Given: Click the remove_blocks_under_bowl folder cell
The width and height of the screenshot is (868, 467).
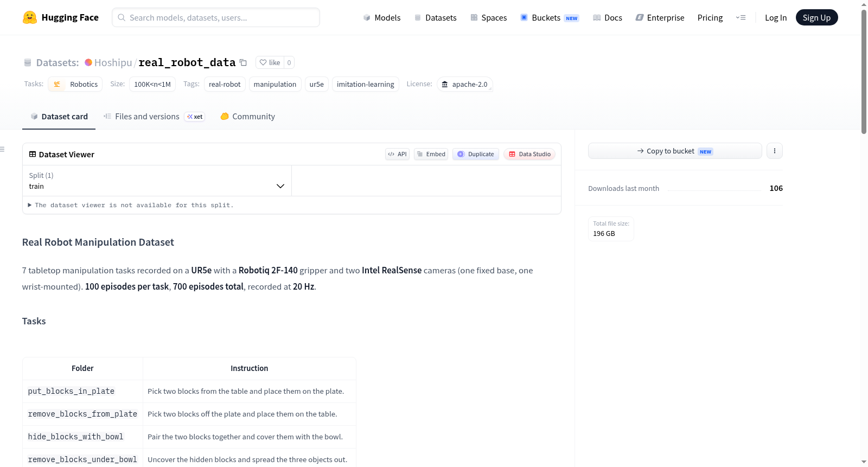Looking at the screenshot, I should [x=82, y=459].
